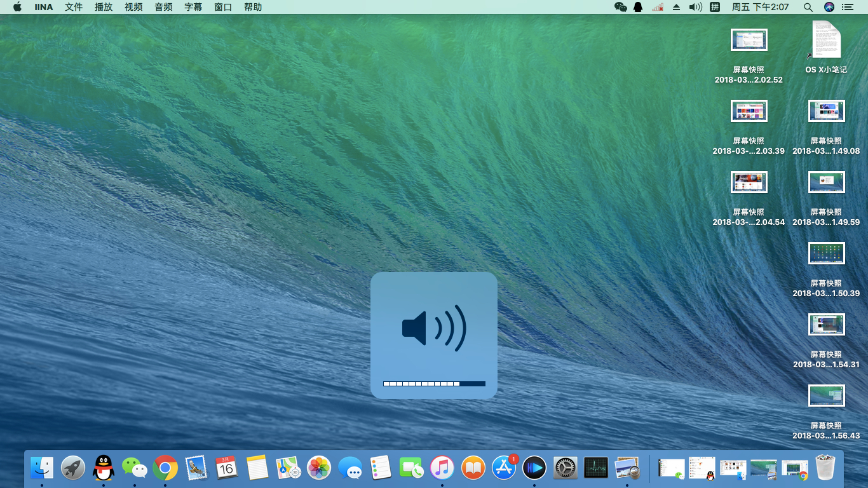Restore the minimized QQ window from Dock
Image resolution: width=868 pixels, height=488 pixels.
[702, 468]
